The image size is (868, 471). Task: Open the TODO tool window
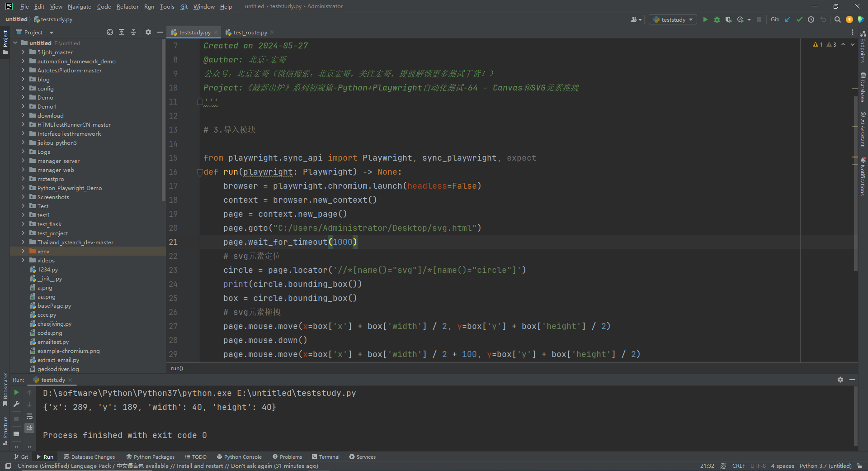point(196,457)
